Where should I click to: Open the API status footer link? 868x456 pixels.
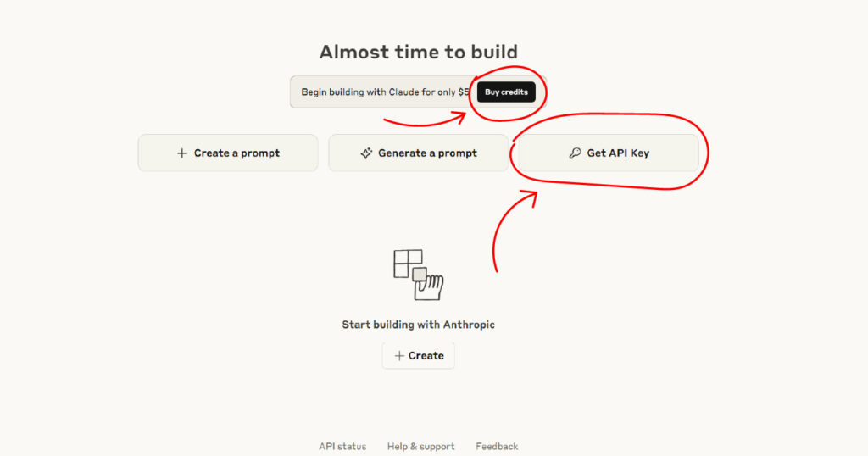[342, 447]
